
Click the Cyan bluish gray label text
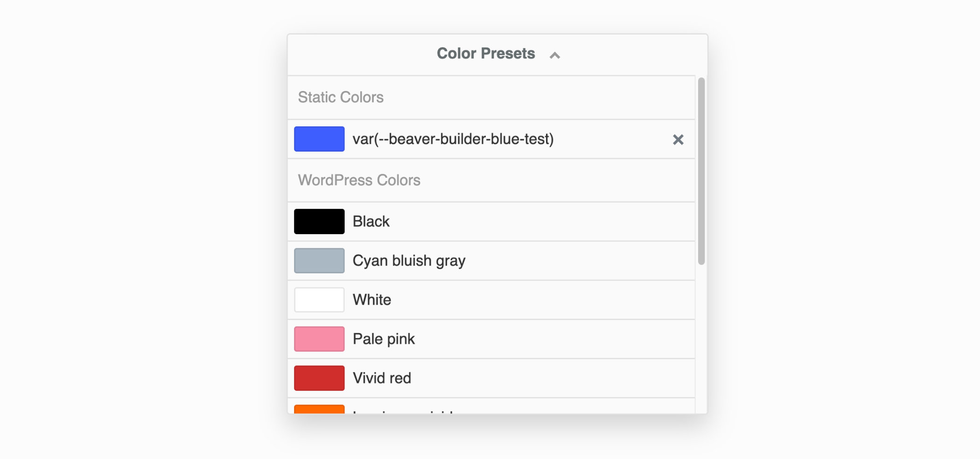pyautogui.click(x=409, y=260)
